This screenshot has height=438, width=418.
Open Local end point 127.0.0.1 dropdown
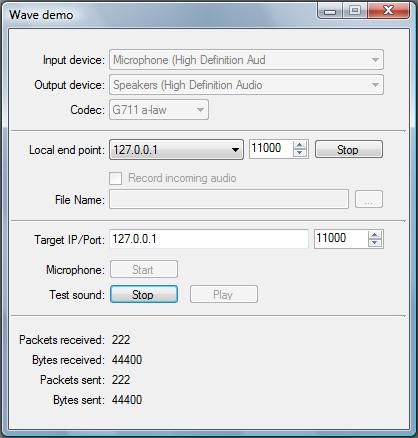coord(176,149)
